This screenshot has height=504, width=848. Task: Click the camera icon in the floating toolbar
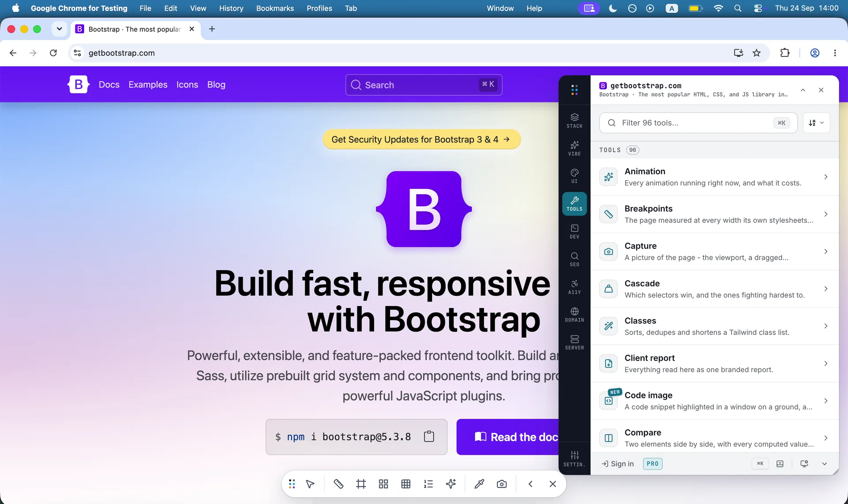502,484
